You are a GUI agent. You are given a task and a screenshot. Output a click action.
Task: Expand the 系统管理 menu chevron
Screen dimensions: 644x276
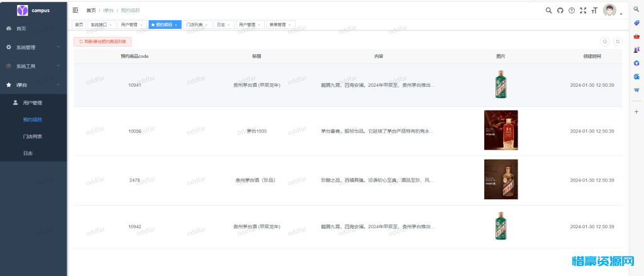(58, 47)
